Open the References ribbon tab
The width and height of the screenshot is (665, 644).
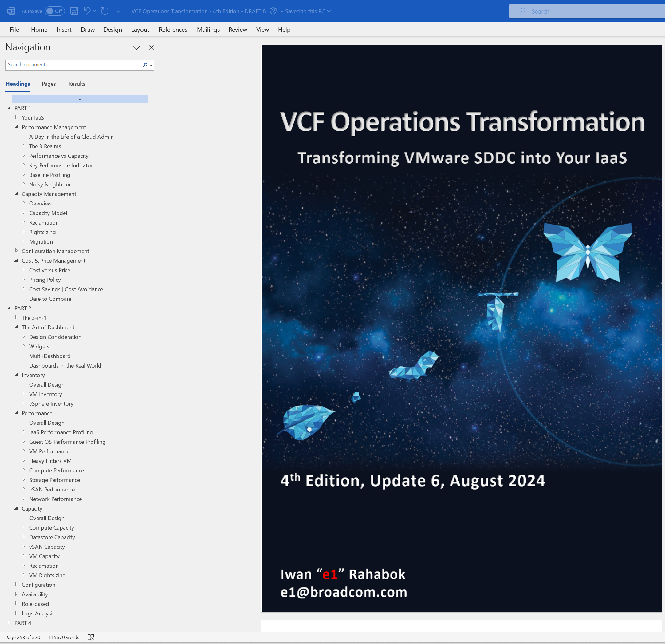coord(173,30)
